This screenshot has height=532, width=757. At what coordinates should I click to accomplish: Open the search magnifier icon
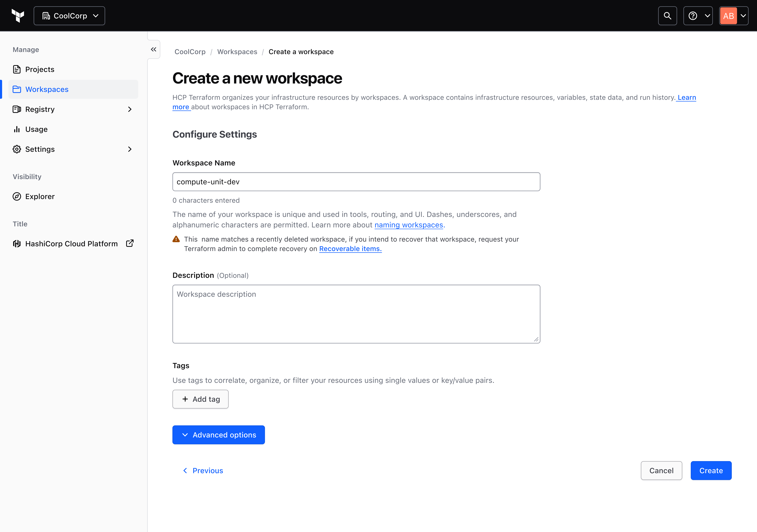click(667, 15)
